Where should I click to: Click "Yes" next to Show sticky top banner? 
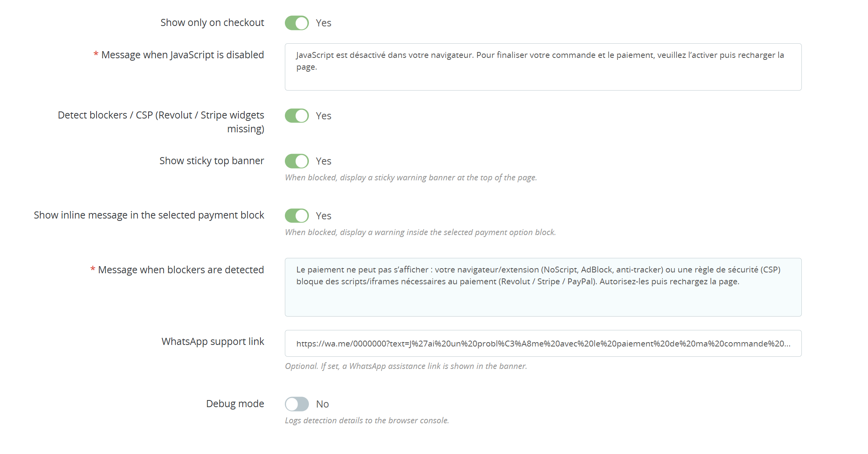coord(323,161)
